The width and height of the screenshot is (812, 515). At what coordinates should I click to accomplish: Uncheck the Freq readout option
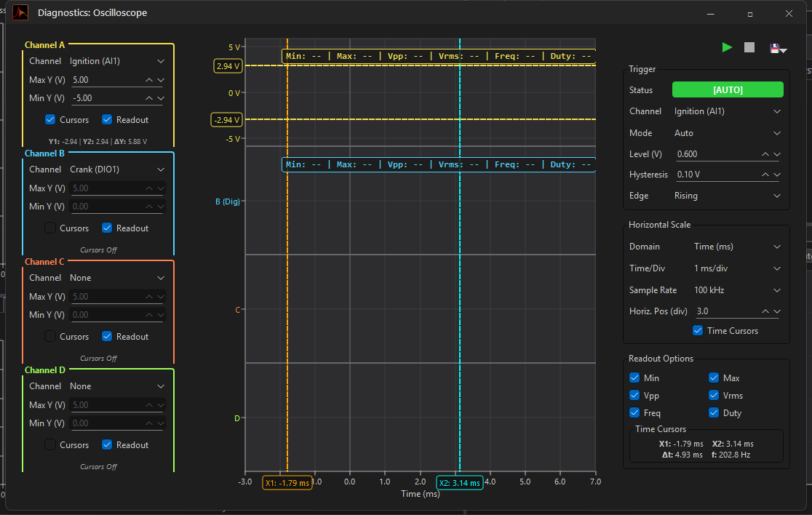(x=634, y=412)
